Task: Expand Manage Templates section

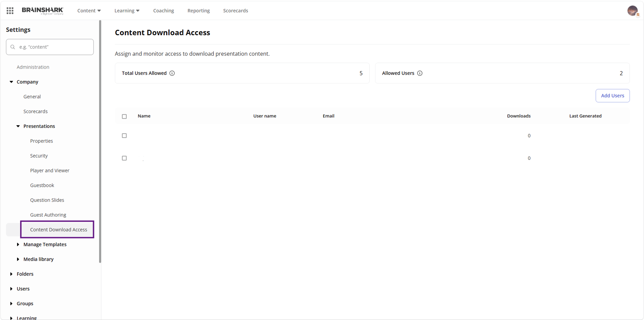Action: (x=18, y=245)
